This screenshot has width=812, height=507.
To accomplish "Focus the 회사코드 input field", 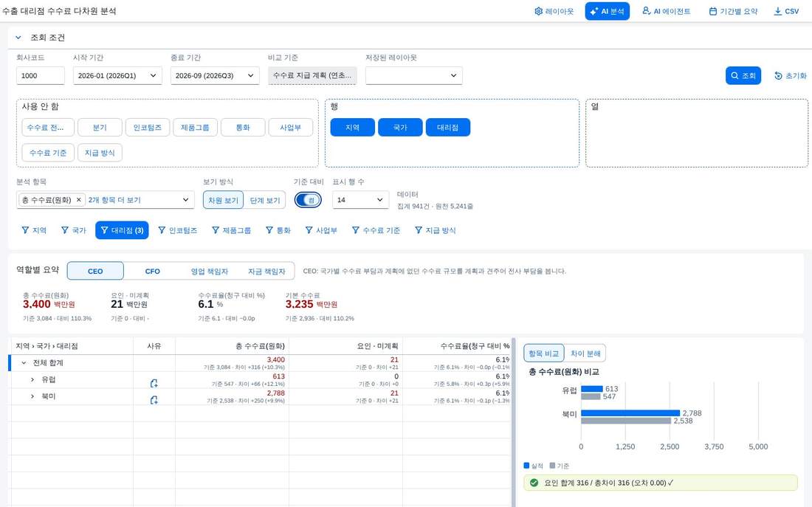I will coord(41,75).
